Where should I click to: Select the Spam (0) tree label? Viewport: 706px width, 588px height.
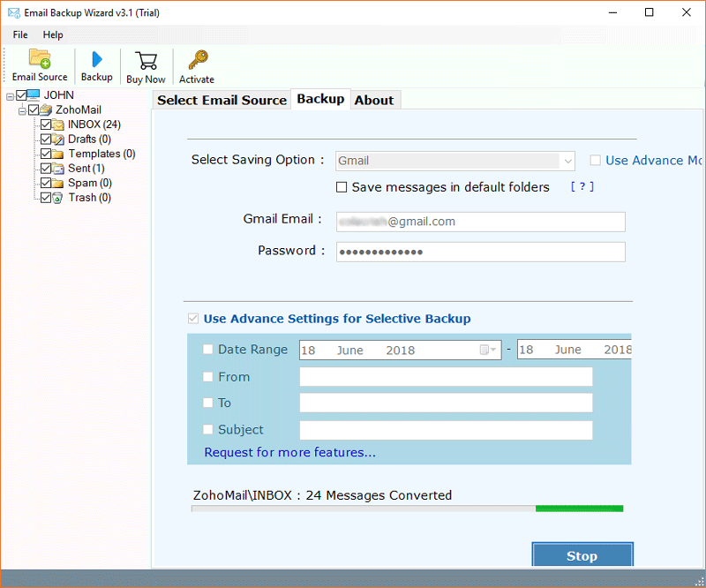pyautogui.click(x=90, y=183)
